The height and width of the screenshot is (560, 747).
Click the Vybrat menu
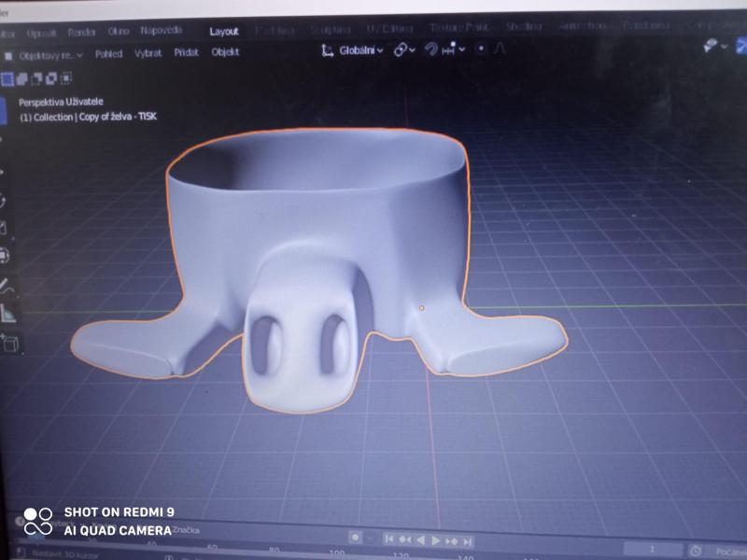pos(148,53)
